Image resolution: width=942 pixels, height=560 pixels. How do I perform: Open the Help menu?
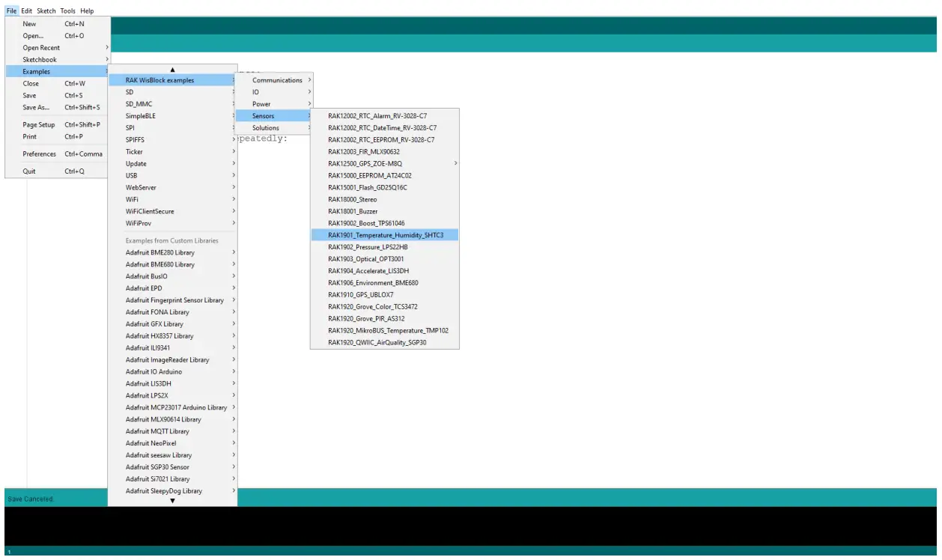pyautogui.click(x=87, y=11)
